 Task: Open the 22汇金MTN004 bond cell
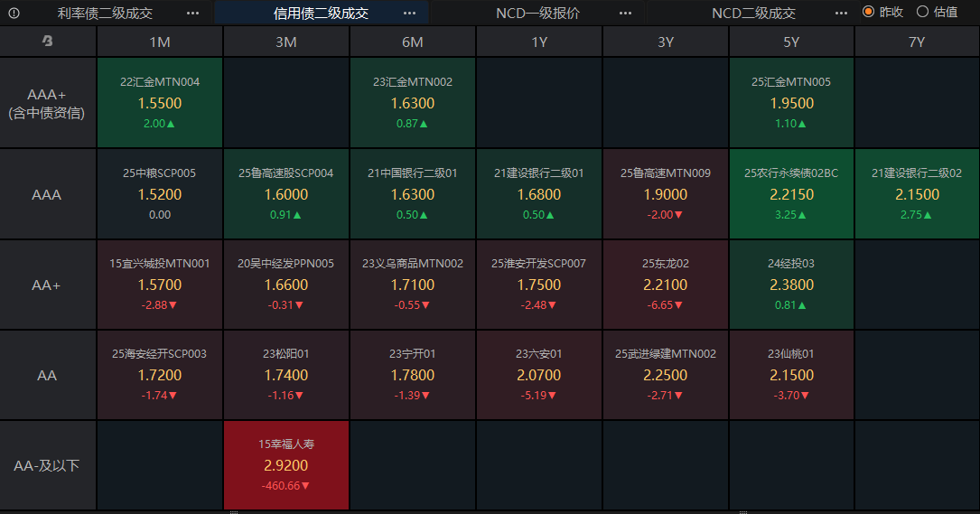point(160,103)
